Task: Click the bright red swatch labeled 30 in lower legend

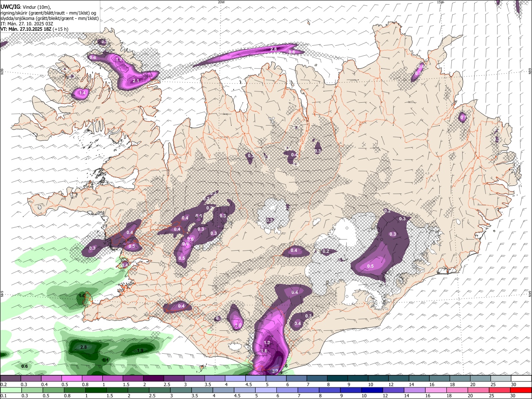Action: [x=521, y=390]
